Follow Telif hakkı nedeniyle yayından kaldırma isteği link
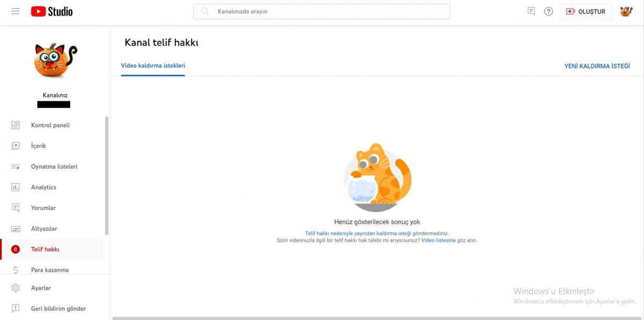The height and width of the screenshot is (320, 644). coord(358,233)
